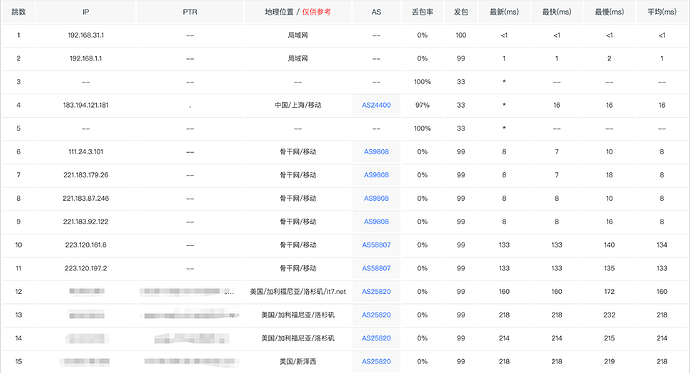This screenshot has height=373, width=690.
Task: Open the AS9808 link for 221.183.179.26
Action: tap(376, 175)
